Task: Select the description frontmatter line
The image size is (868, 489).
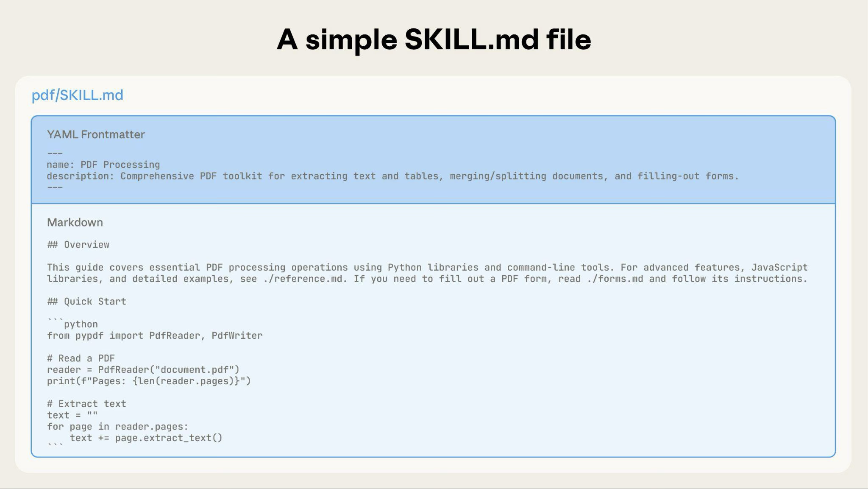Action: click(x=392, y=176)
